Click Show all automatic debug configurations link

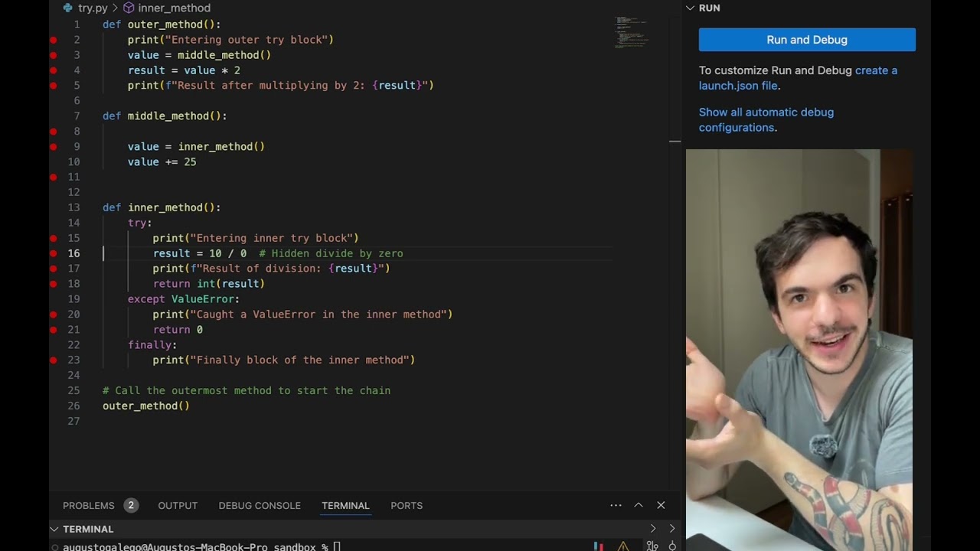pyautogui.click(x=766, y=119)
